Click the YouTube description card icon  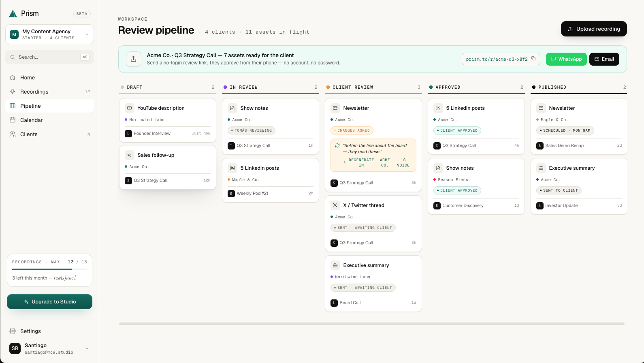pos(130,108)
